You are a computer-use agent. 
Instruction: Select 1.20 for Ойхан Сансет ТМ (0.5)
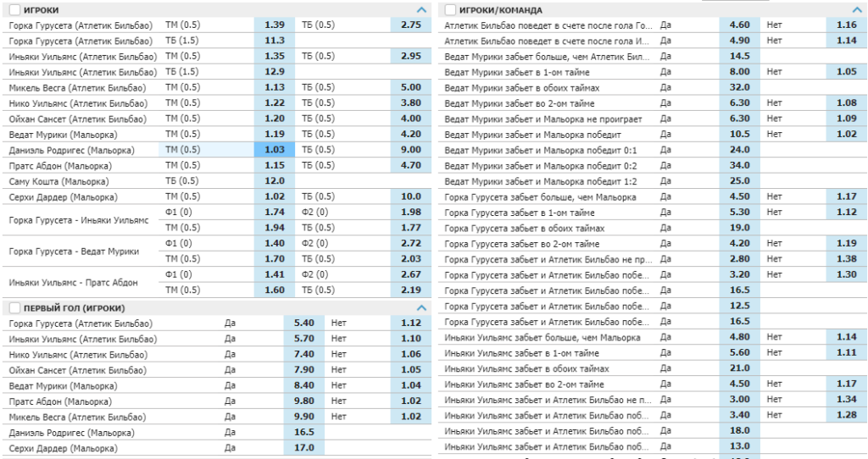point(275,119)
